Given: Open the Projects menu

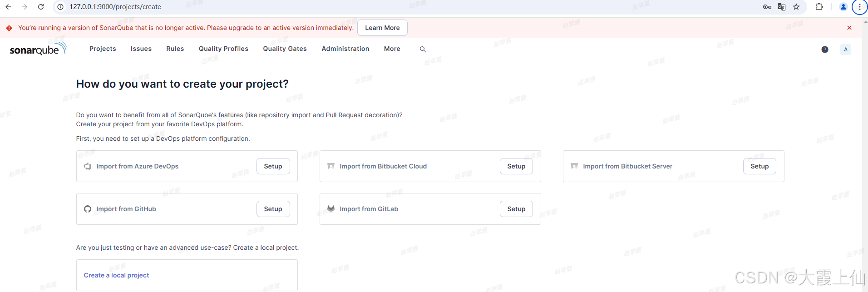Looking at the screenshot, I should [103, 49].
